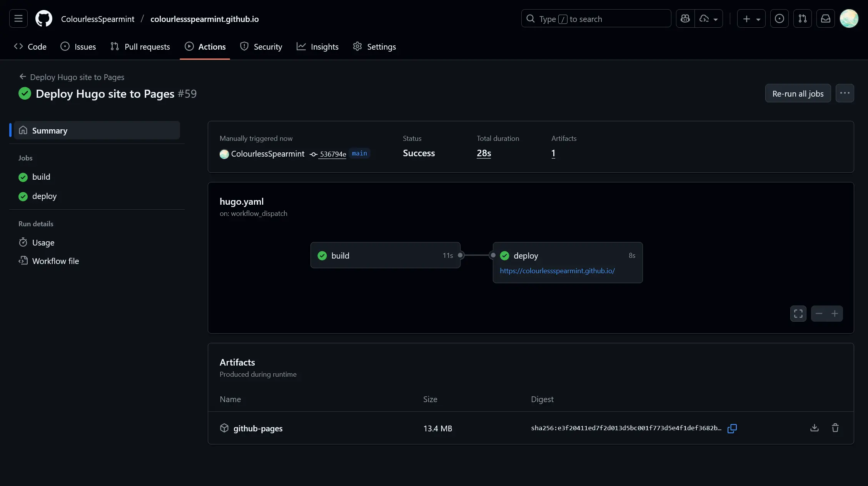
Task: Open the ColourlessSpearmint owner link
Action: click(x=98, y=19)
